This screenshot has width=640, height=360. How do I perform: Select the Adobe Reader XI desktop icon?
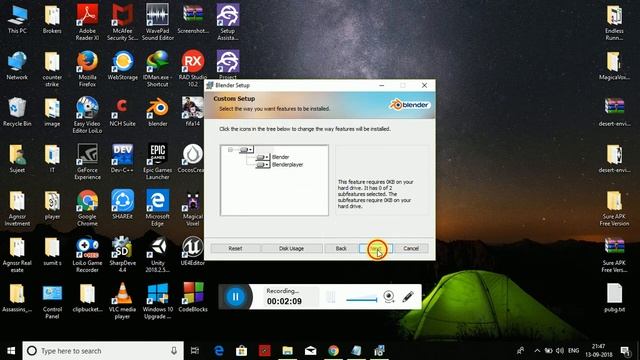(87, 22)
